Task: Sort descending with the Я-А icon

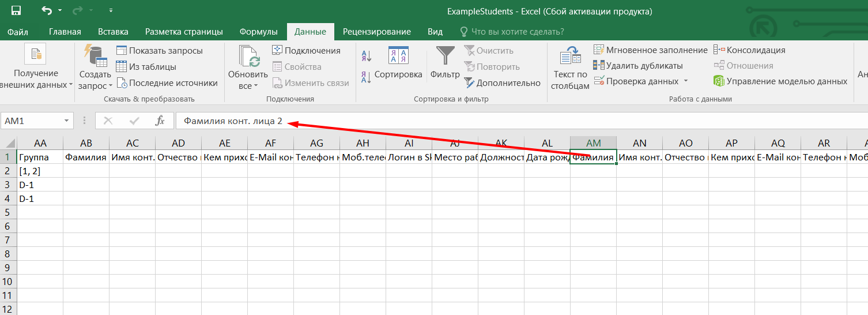Action: (367, 77)
